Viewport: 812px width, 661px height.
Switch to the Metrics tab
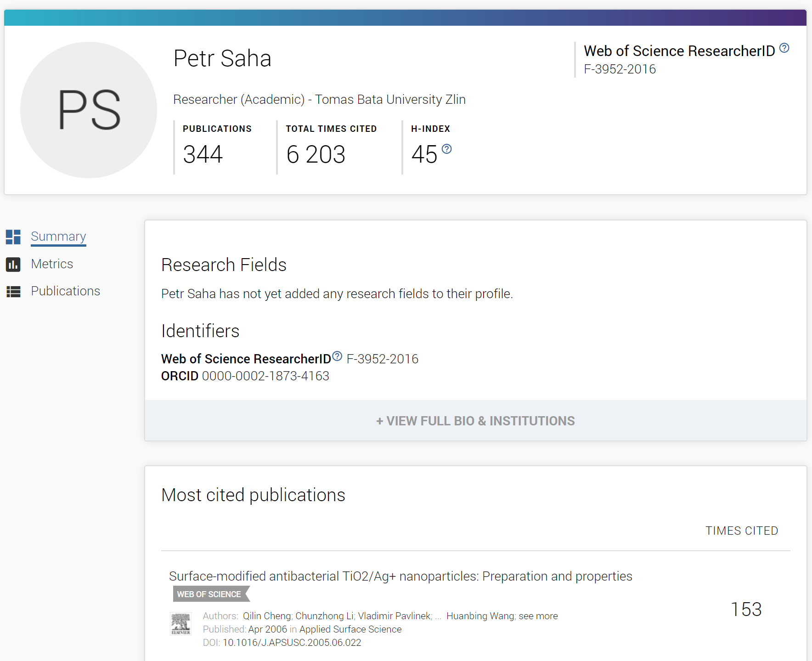[x=52, y=264]
